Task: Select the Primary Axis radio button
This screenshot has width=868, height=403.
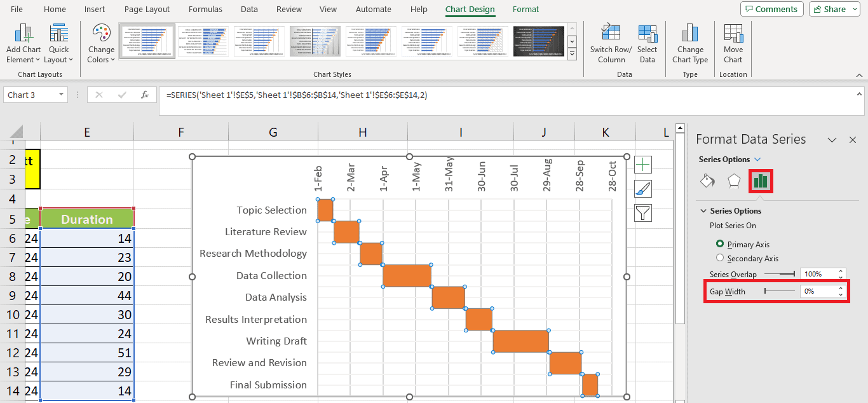Action: point(721,244)
